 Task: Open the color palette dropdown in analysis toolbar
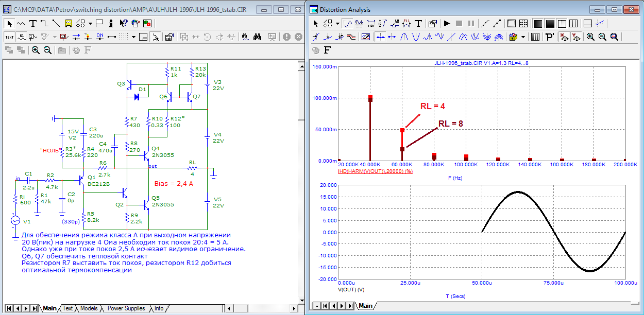tap(523, 37)
